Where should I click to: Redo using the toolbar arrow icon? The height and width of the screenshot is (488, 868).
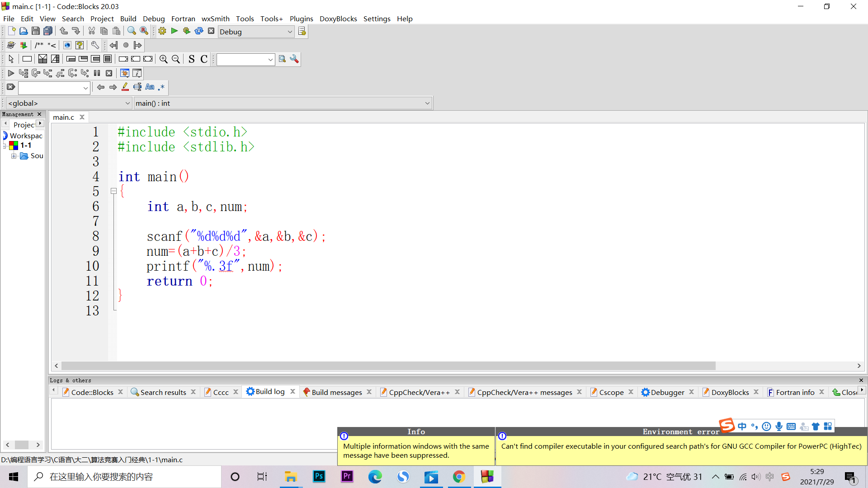[76, 31]
